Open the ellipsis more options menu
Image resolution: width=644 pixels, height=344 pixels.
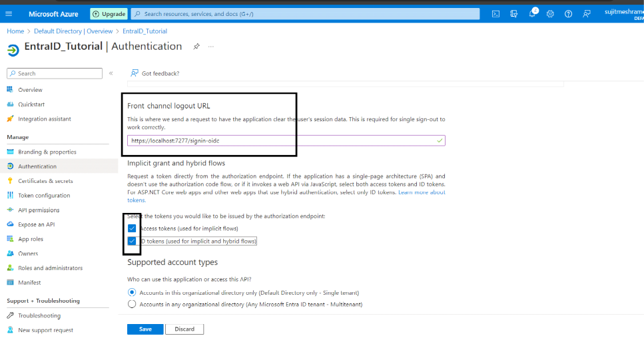[211, 47]
